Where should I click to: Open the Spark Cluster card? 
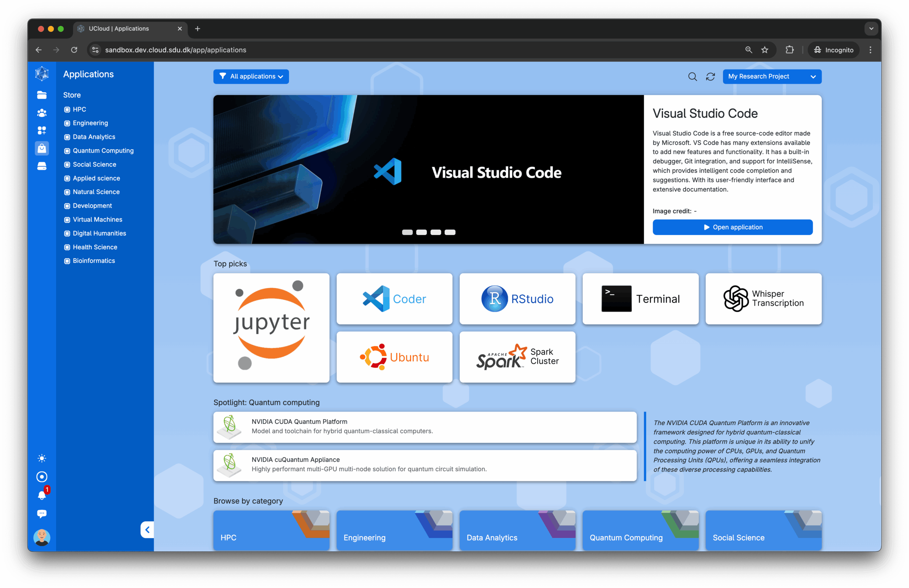[517, 357]
